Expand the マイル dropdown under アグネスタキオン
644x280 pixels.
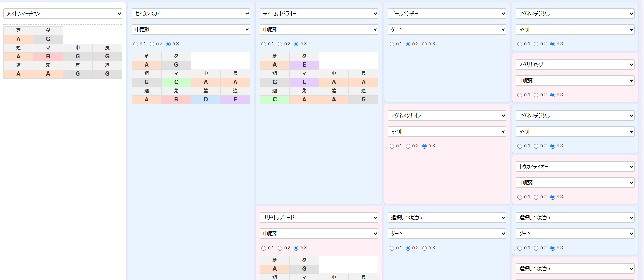(x=447, y=131)
